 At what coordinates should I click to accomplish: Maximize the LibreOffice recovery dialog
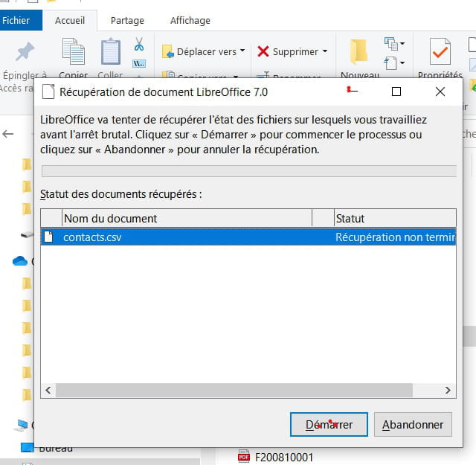(396, 92)
